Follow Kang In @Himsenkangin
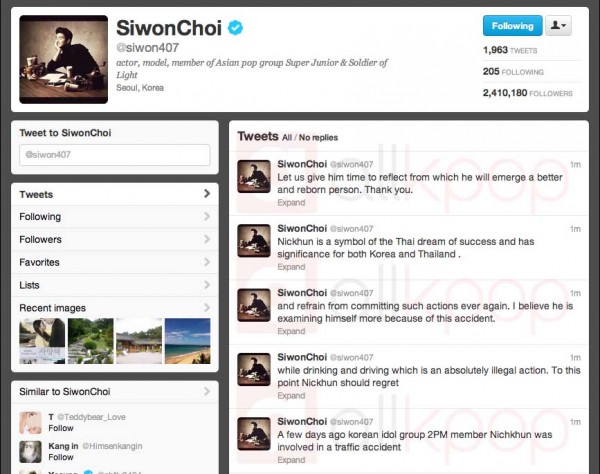The height and width of the screenshot is (474, 600). tap(61, 457)
